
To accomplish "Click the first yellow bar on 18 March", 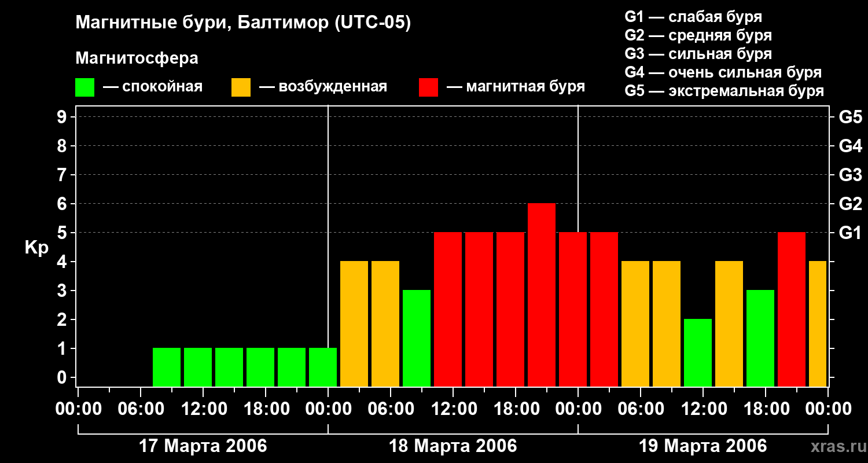I will tap(354, 324).
